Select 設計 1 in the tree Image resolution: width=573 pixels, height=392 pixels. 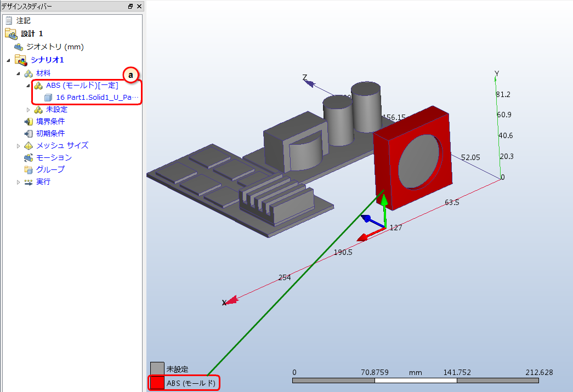[32, 33]
